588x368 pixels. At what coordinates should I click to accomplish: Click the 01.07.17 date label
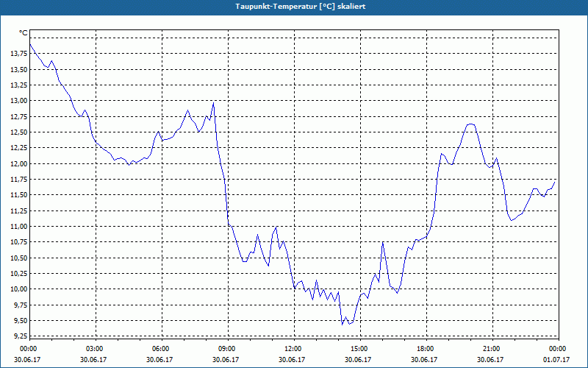click(556, 359)
